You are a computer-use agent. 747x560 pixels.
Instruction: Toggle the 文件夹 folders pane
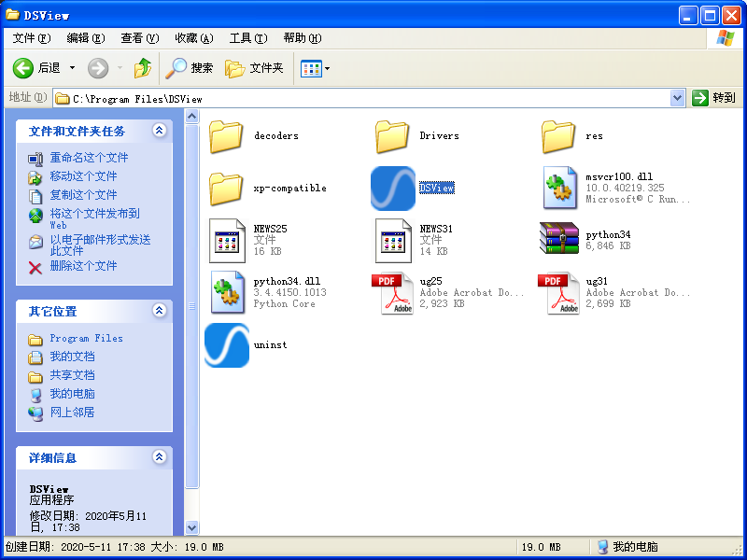[254, 68]
